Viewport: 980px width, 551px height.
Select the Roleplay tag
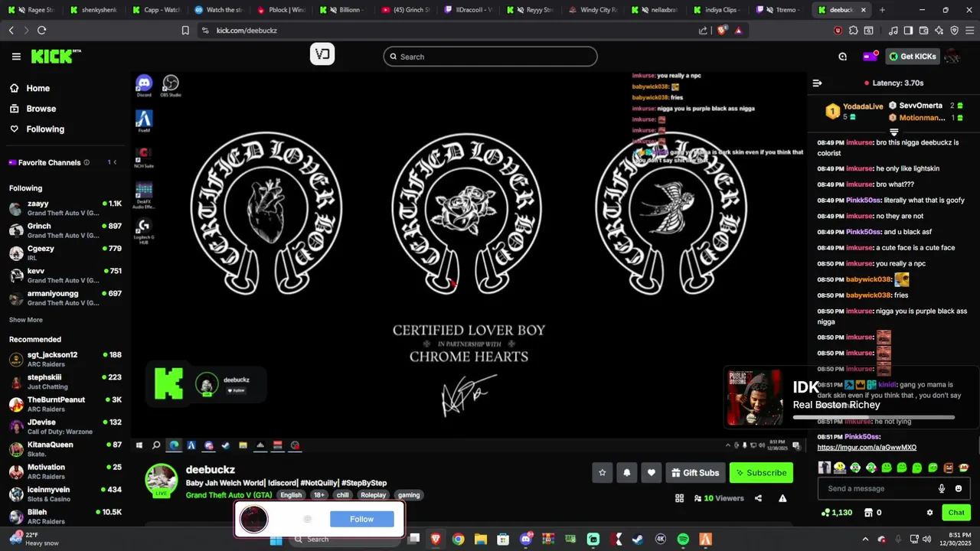point(374,495)
